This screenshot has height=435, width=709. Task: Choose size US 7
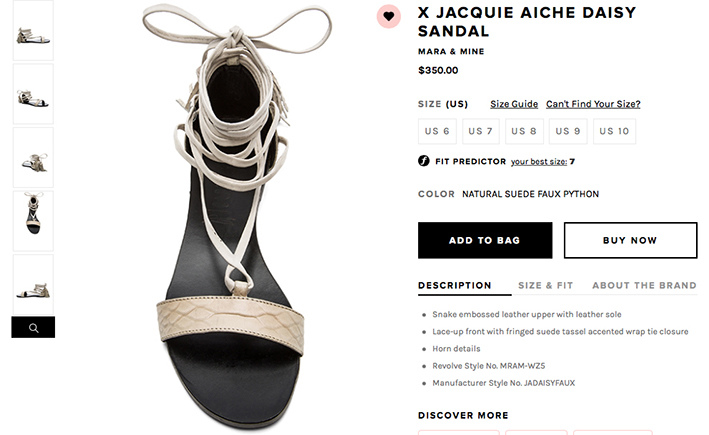(x=481, y=131)
